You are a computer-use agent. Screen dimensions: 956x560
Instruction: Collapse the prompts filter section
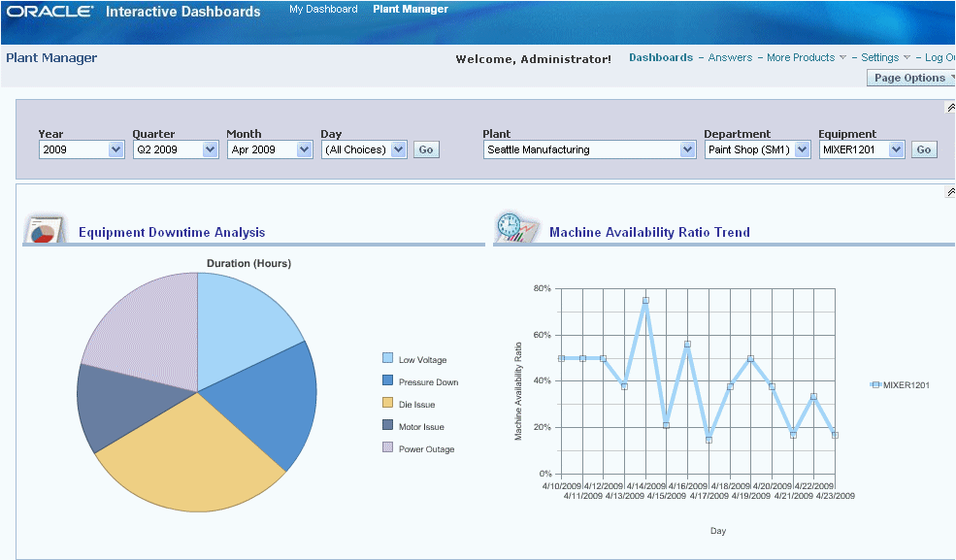950,108
